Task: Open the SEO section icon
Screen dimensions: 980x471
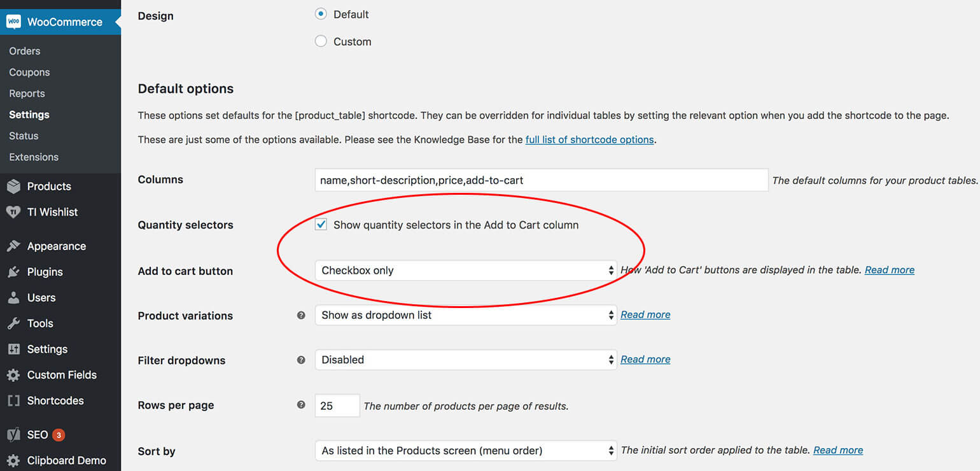Action: 14,434
